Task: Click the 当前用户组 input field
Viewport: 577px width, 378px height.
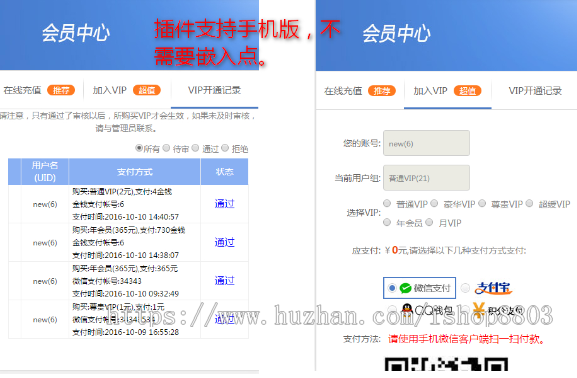Action: coord(426,178)
